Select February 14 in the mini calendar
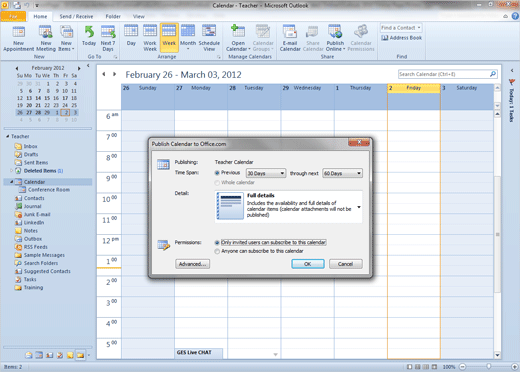520x372 pixels. [x=38, y=98]
